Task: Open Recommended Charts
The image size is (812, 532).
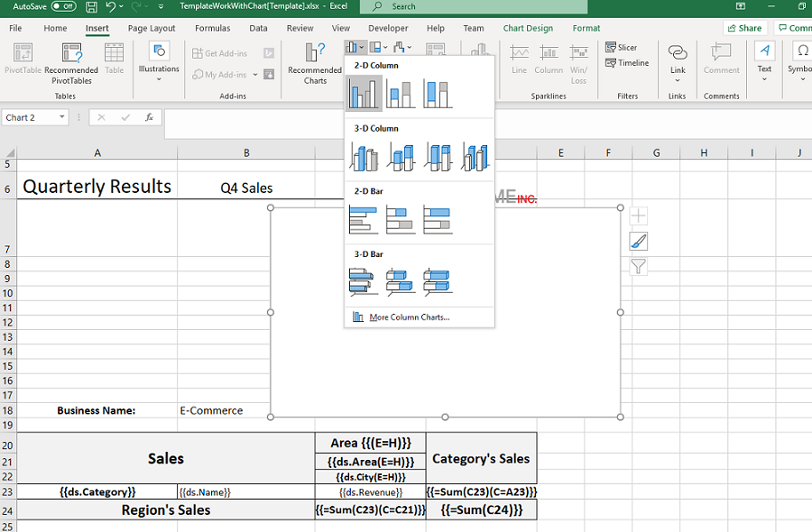Action: point(315,64)
